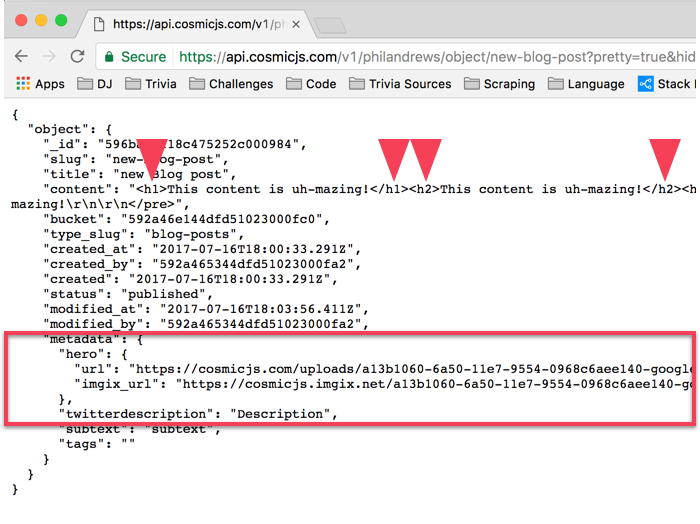Open the Stack bookmark icon
Viewport: 700px width, 524px height.
click(646, 84)
